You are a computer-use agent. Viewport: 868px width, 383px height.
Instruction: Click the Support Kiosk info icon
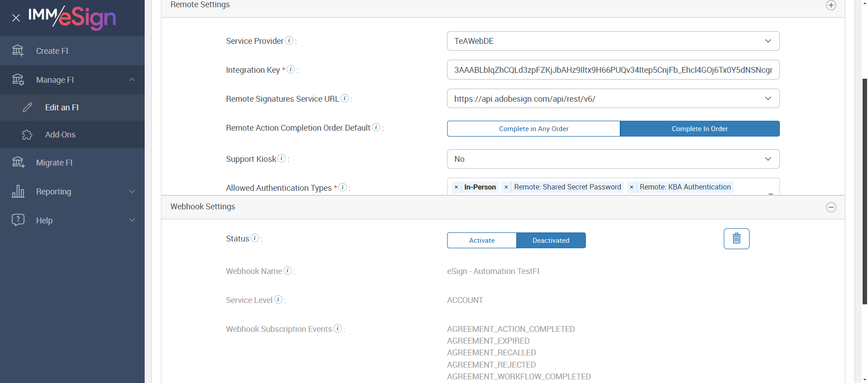point(282,158)
